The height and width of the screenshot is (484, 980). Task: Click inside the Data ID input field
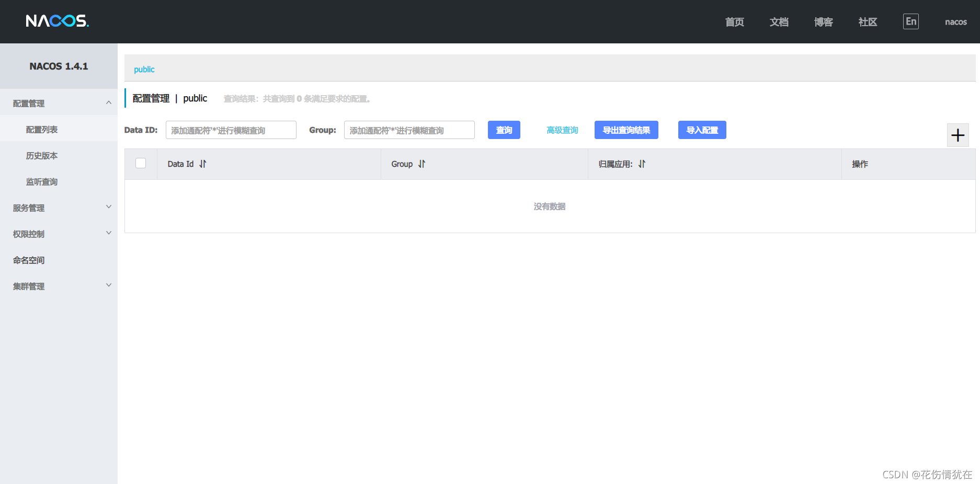(231, 130)
